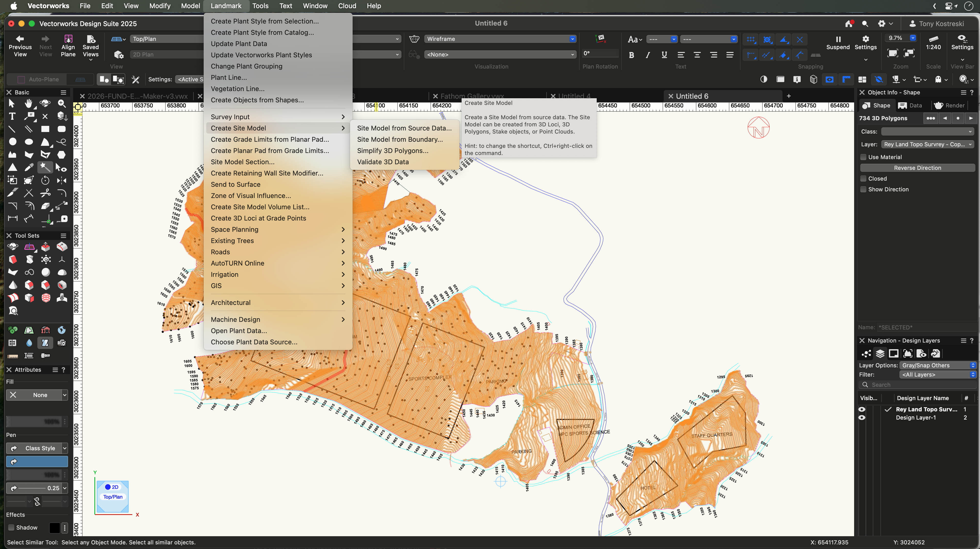Check the Show Direction checkbox
Image resolution: width=980 pixels, height=549 pixels.
point(864,190)
